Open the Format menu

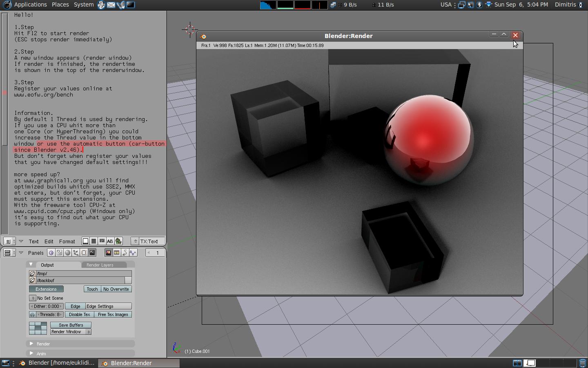(67, 241)
